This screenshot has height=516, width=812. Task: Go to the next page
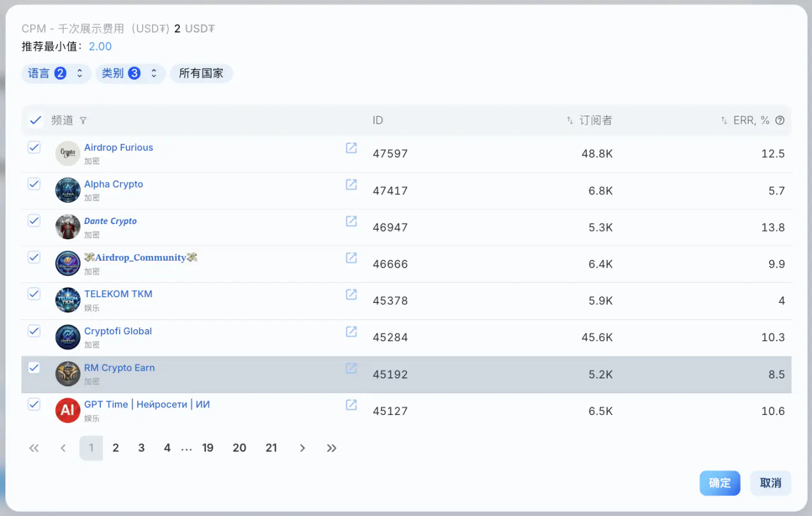[x=302, y=448]
